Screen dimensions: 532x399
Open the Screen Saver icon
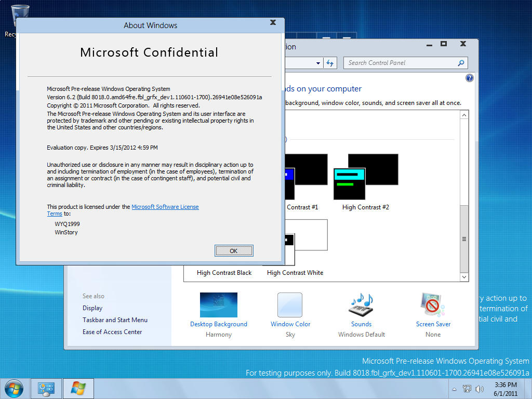click(x=433, y=305)
